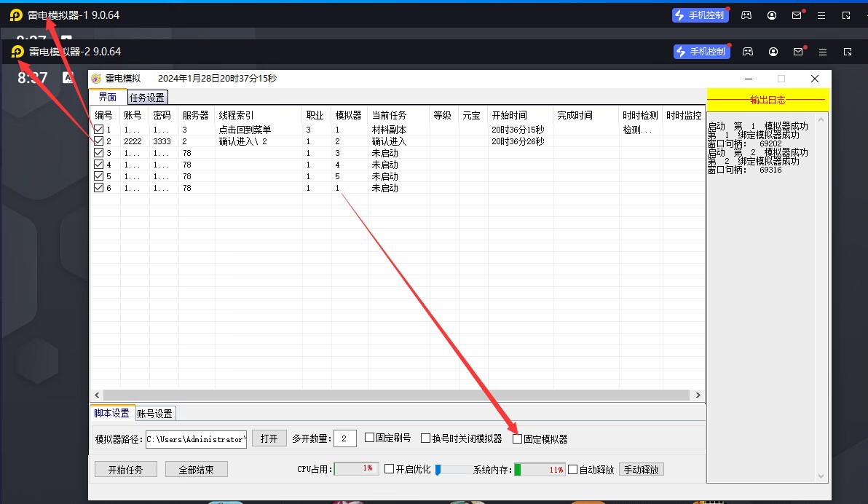The height and width of the screenshot is (504, 868).
Task: Click the 打开 button
Action: [x=269, y=438]
